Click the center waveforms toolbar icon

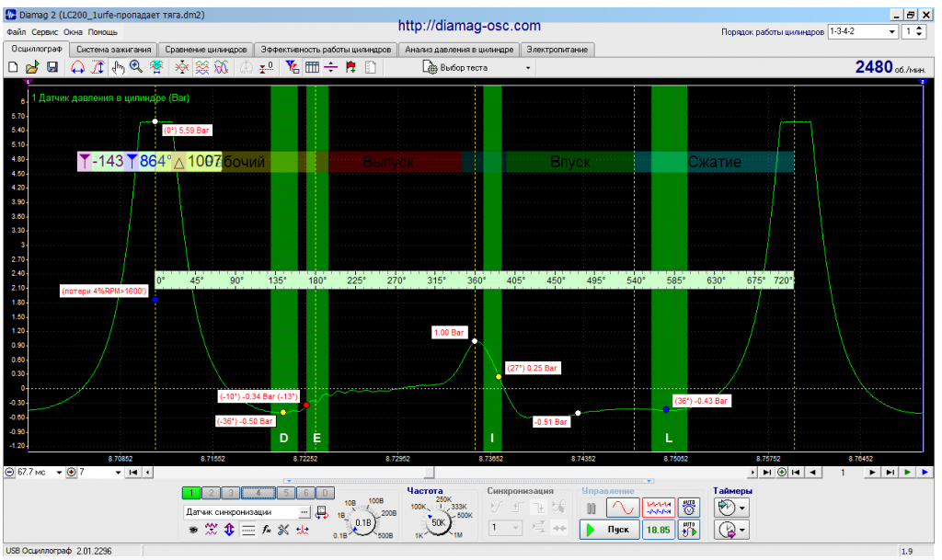pyautogui.click(x=181, y=67)
